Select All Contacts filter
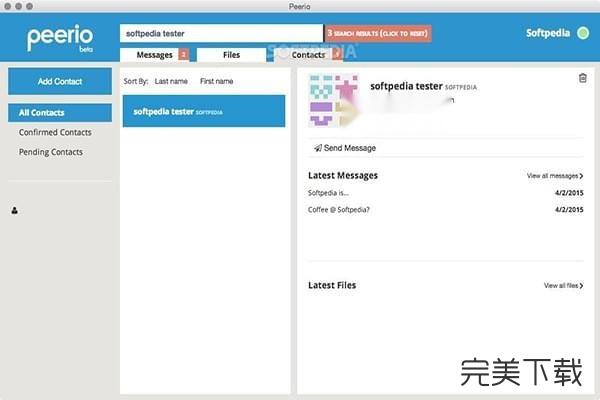The image size is (600, 400). 60,113
